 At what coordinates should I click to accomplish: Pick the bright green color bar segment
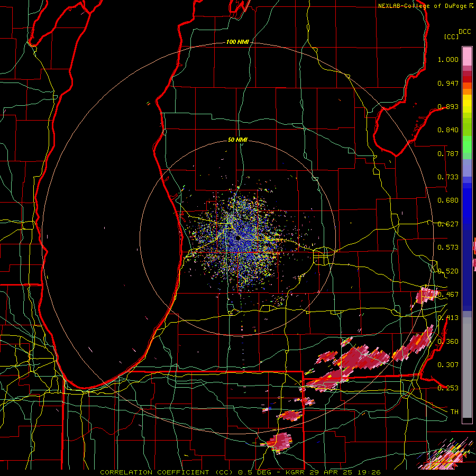click(467, 144)
